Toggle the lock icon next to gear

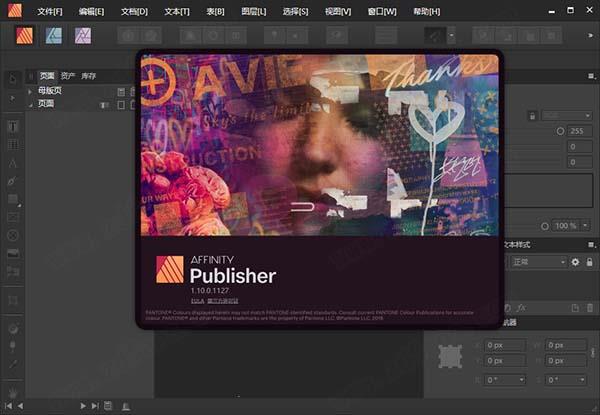point(590,262)
